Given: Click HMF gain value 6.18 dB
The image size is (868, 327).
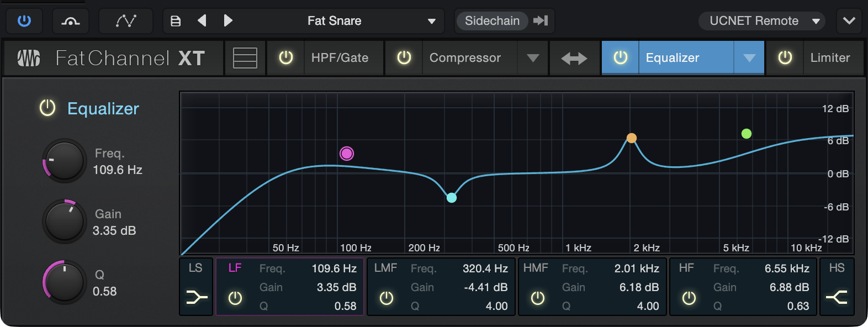Looking at the screenshot, I should pyautogui.click(x=639, y=287).
